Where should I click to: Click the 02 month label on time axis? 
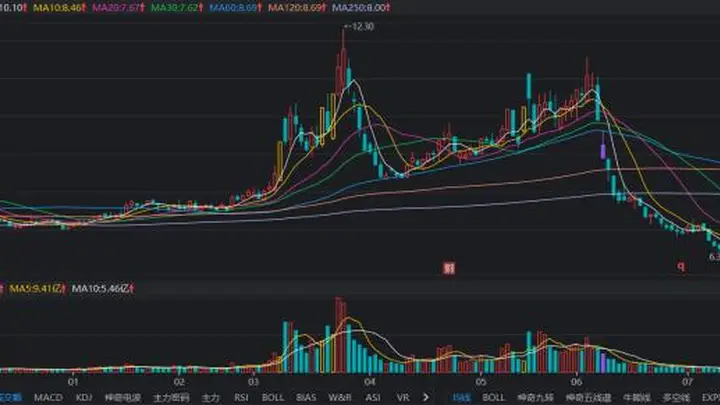coord(179,382)
